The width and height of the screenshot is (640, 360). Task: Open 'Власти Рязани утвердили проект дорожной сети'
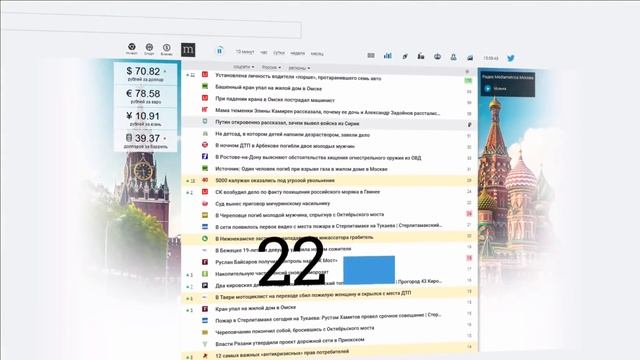click(x=289, y=342)
